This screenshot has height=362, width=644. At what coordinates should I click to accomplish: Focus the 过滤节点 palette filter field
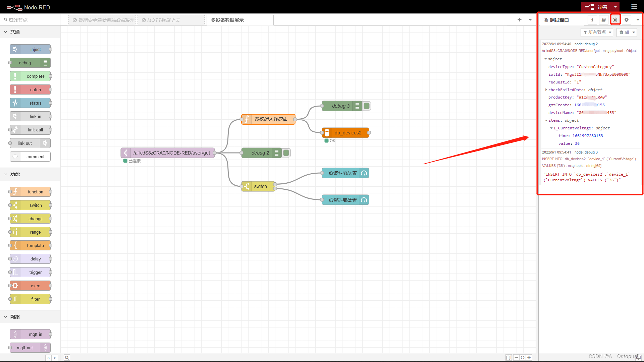pyautogui.click(x=30, y=20)
